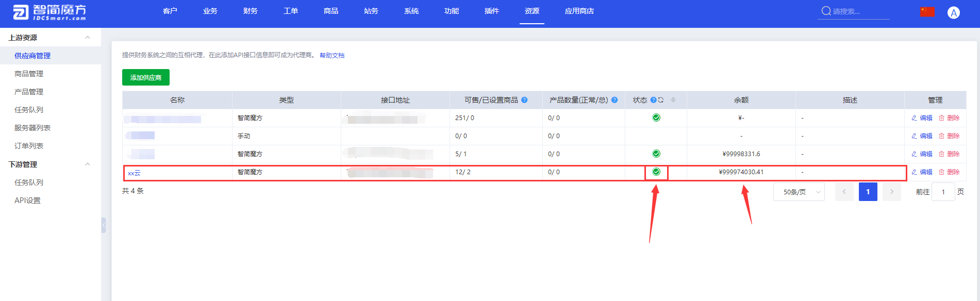Click the search magnifier icon in top bar
980x301 pixels.
pos(826,11)
